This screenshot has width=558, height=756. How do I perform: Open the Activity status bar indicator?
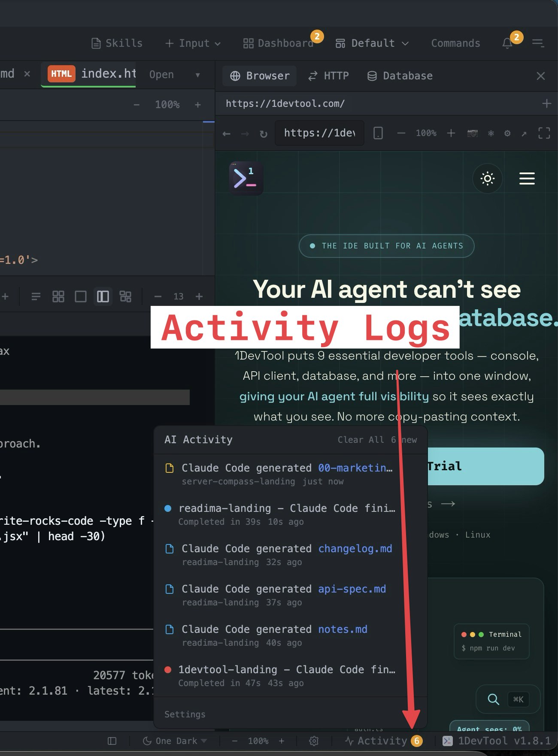pos(384,741)
